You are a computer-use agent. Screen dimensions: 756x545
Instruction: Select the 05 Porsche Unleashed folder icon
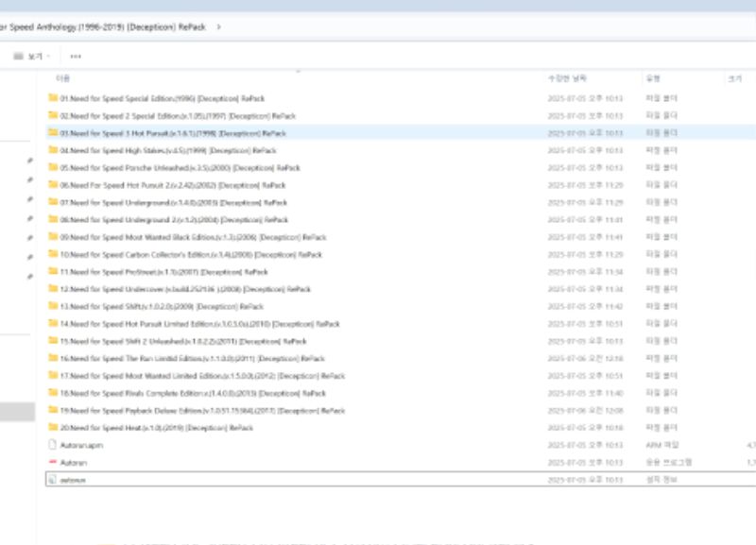(53, 167)
